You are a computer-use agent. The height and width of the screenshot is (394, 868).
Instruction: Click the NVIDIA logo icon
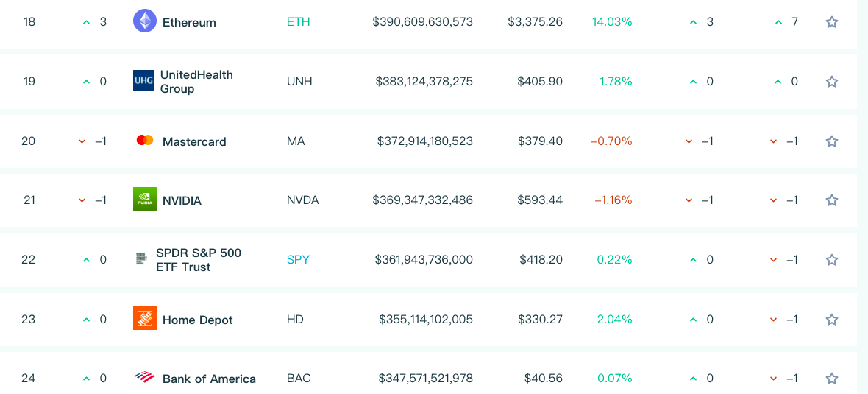pyautogui.click(x=145, y=199)
